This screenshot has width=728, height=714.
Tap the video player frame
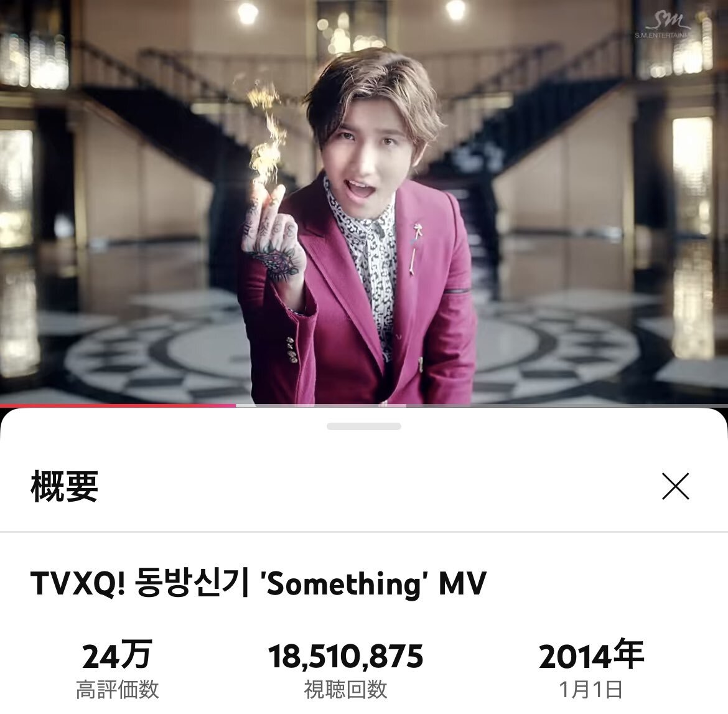364,202
